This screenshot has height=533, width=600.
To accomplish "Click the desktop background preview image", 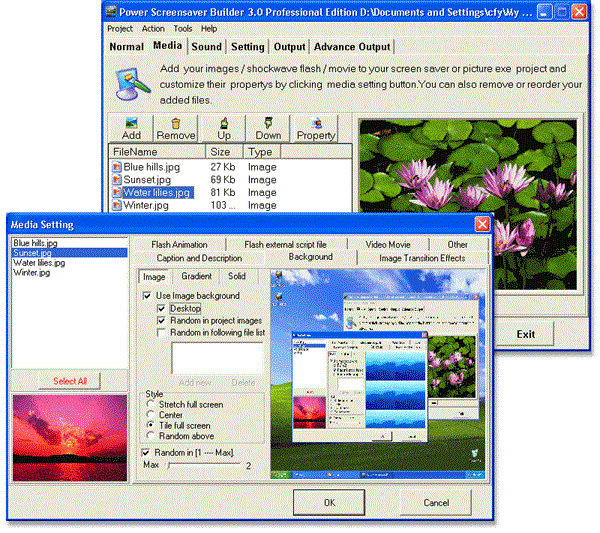I will (x=378, y=374).
